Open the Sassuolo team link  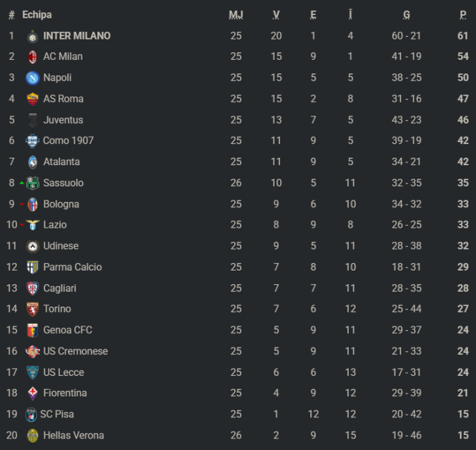pos(63,183)
